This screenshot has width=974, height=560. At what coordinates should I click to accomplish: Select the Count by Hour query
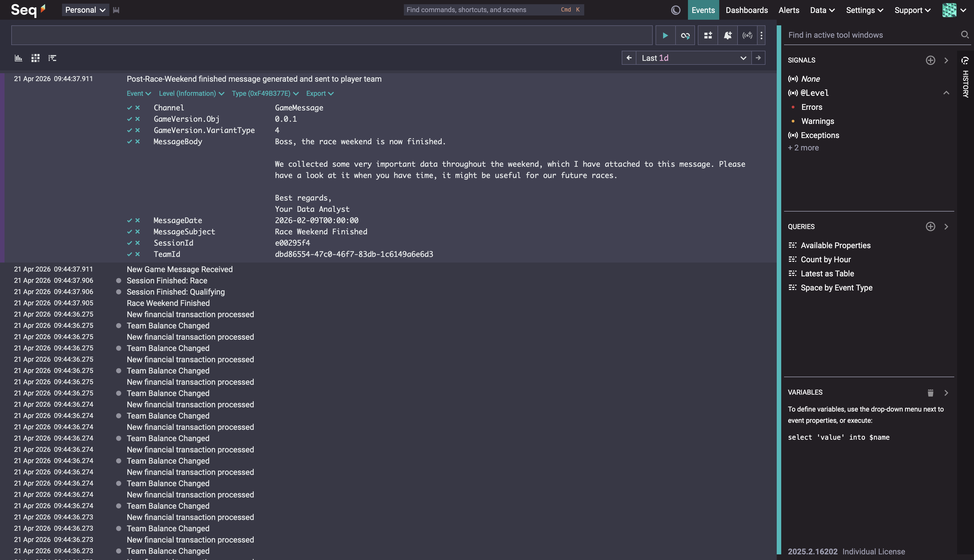tap(825, 260)
